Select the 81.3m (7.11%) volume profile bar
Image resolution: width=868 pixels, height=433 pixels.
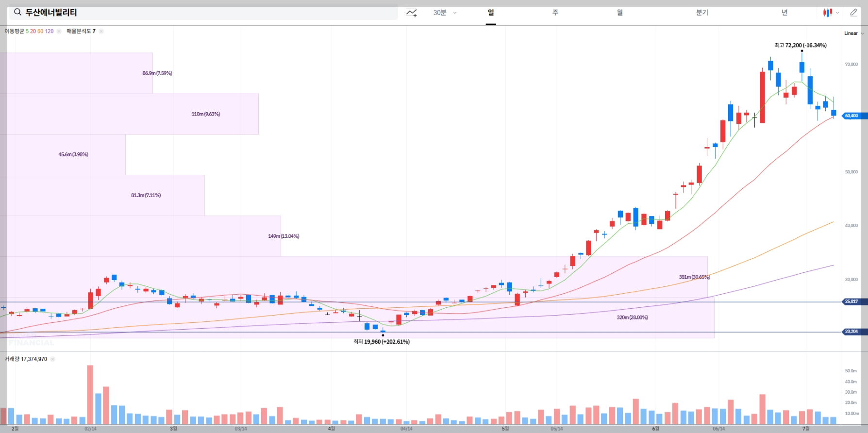[102, 195]
